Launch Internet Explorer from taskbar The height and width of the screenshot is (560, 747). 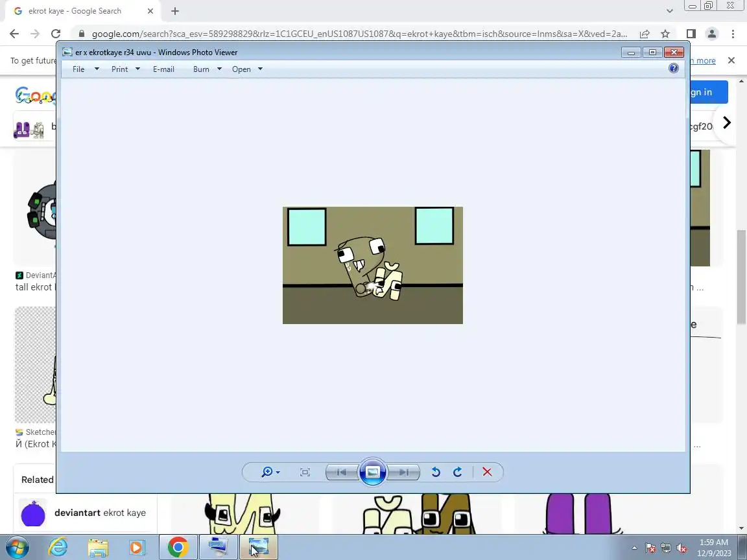tap(58, 547)
